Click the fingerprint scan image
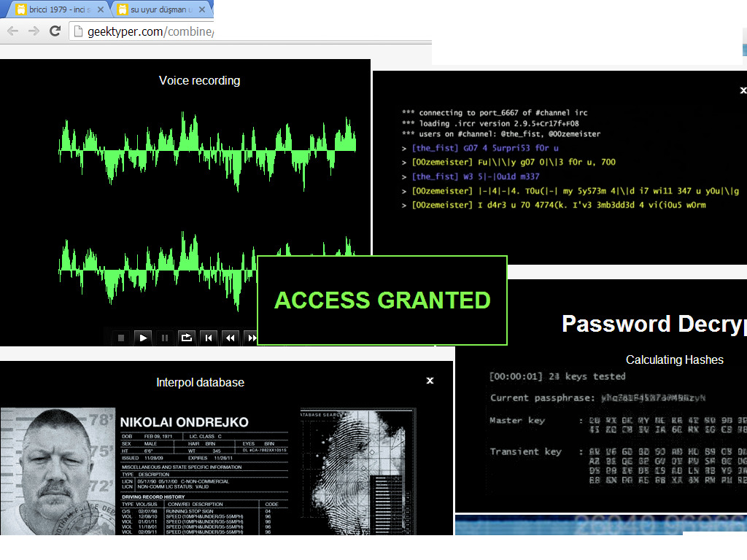 [x=358, y=472]
